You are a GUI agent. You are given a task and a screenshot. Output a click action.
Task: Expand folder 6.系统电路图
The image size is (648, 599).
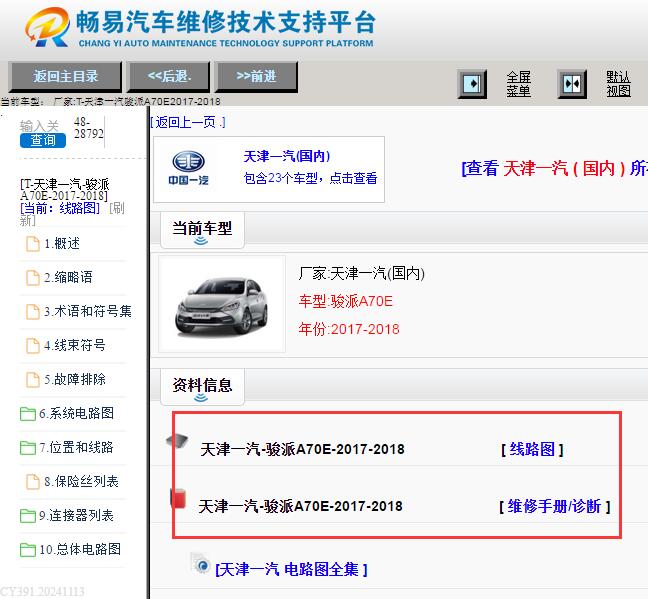[x=76, y=413]
